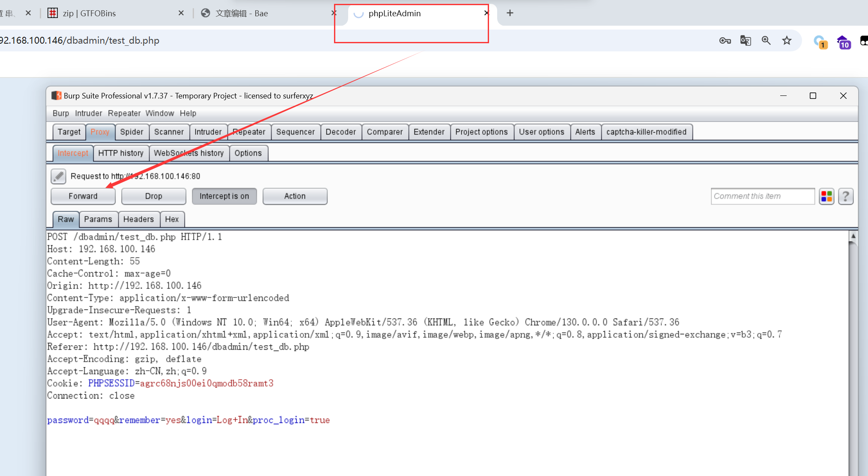868x476 pixels.
Task: Click the zoom magnifier icon in address bar
Action: point(766,41)
